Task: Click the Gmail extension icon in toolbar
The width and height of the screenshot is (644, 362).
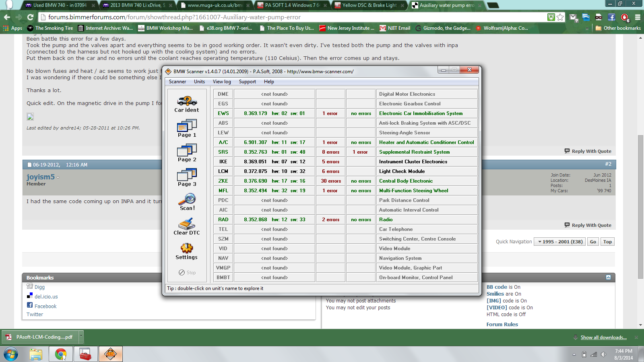Action: (573, 17)
